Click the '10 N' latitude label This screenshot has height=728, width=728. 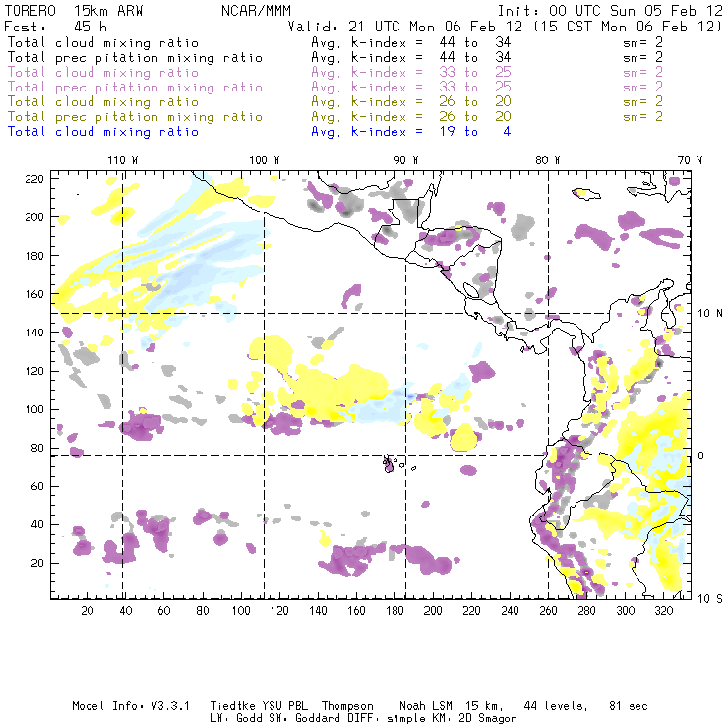click(710, 314)
